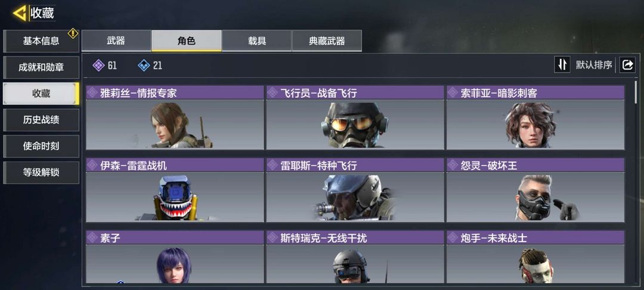
Task: Select the 角色 tab
Action: coord(187,41)
